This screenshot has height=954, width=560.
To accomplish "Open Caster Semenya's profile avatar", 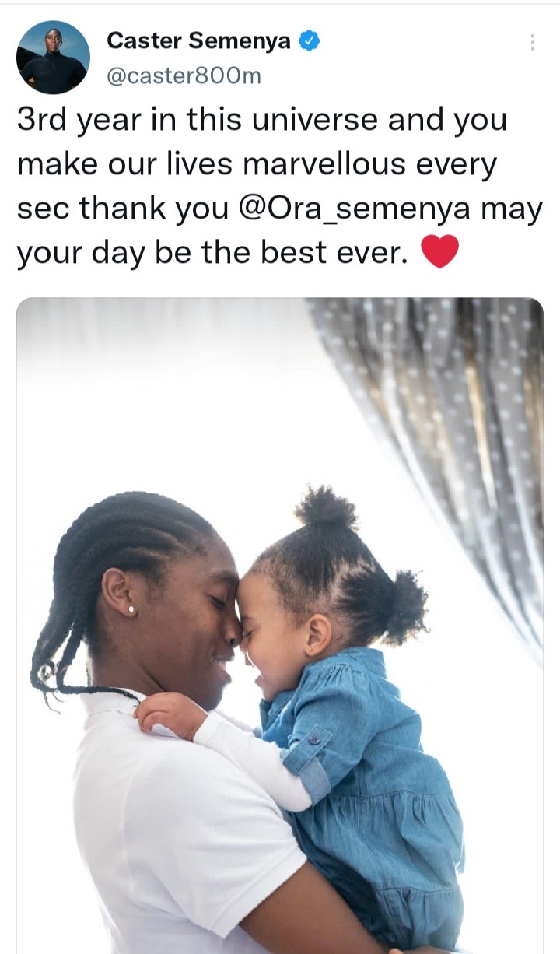I will [53, 57].
